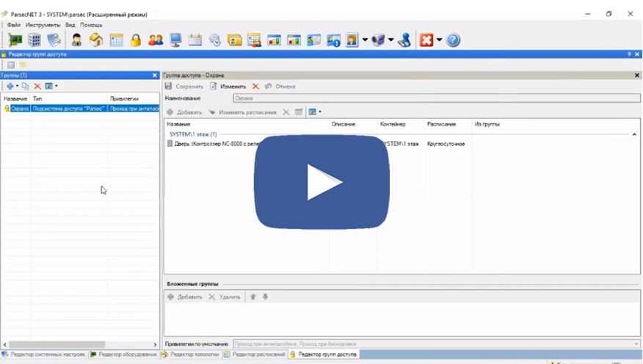Click Изменить расписание button

[x=243, y=112]
